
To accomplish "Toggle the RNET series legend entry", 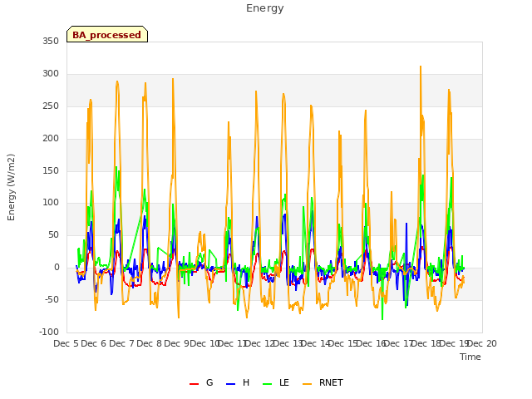I will pyautogui.click(x=323, y=382).
